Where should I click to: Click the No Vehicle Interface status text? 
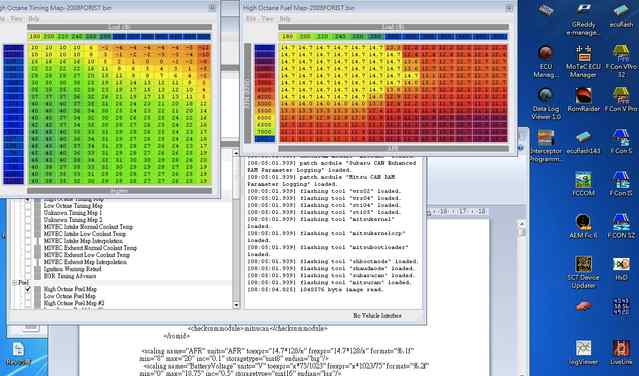[377, 316]
